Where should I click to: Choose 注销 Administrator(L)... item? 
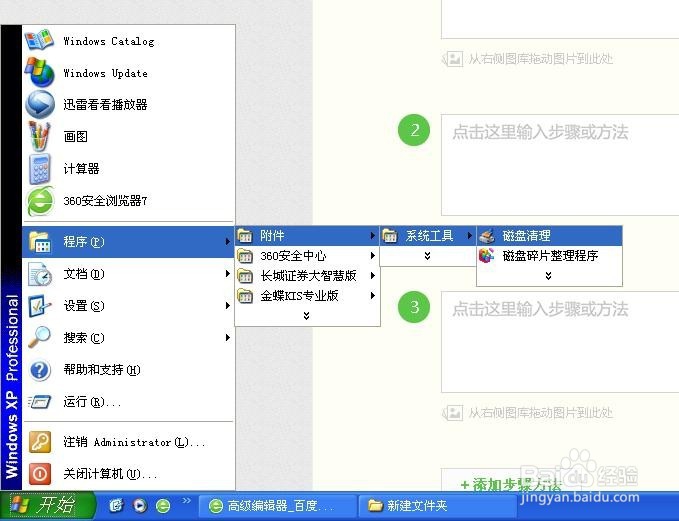click(128, 442)
